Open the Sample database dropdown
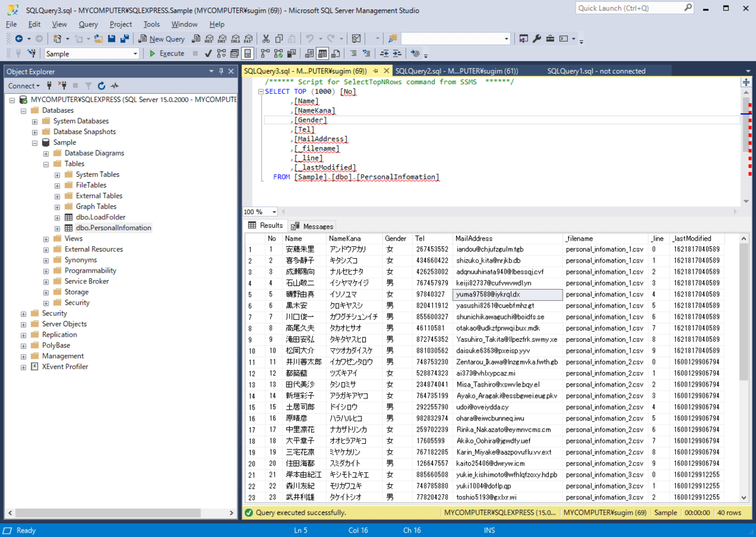Viewport: 756px width, 537px height. coord(135,54)
